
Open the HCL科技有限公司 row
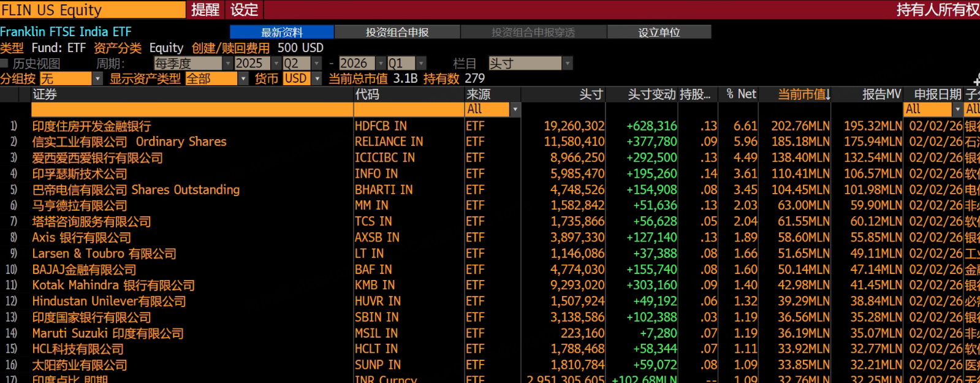pyautogui.click(x=78, y=349)
